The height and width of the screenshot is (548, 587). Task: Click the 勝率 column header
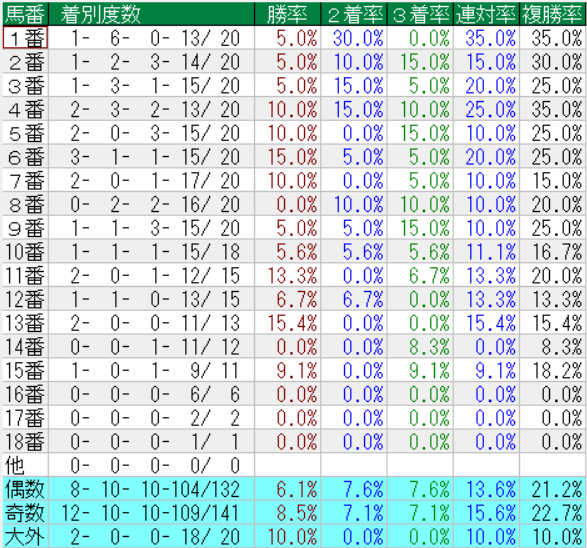tap(288, 14)
